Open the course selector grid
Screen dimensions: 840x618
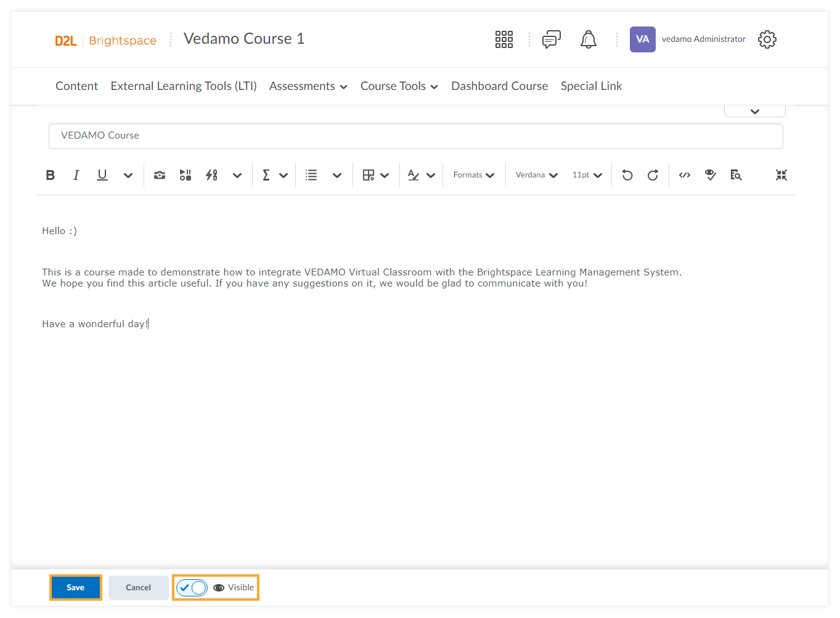coord(504,39)
